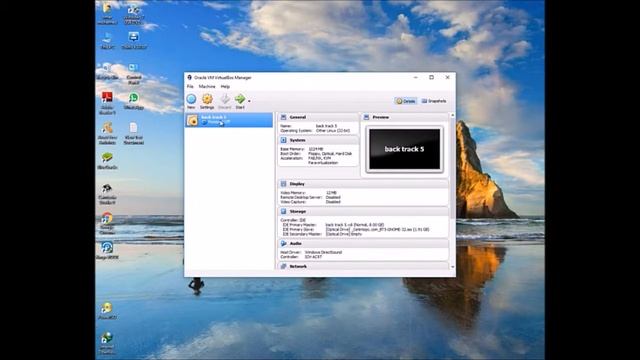This screenshot has width=640, height=360.
Task: Select the Control Panel desktop icon
Action: point(133,73)
